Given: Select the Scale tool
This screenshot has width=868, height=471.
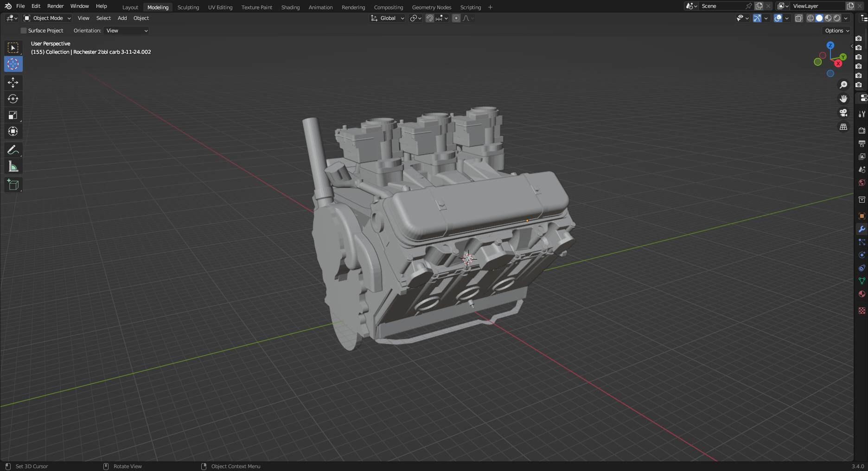Looking at the screenshot, I should 13,115.
